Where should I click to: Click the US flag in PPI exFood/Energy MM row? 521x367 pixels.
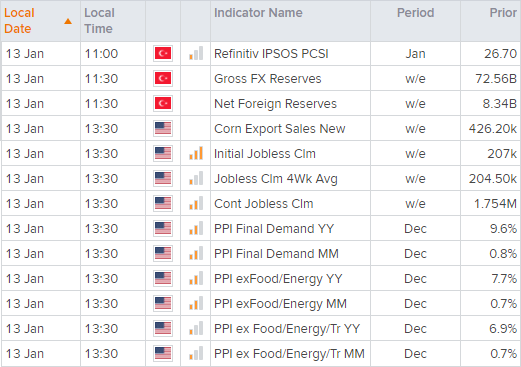pos(163,303)
